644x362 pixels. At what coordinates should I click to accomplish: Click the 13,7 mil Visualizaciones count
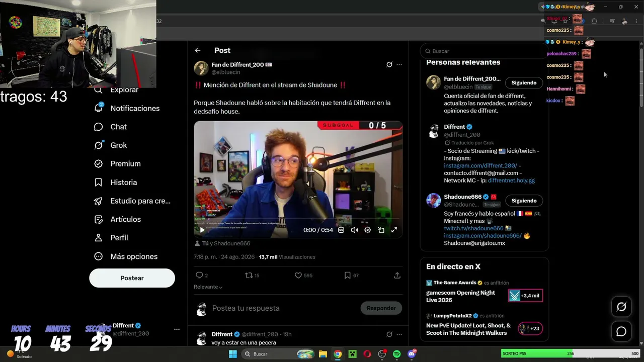click(287, 257)
